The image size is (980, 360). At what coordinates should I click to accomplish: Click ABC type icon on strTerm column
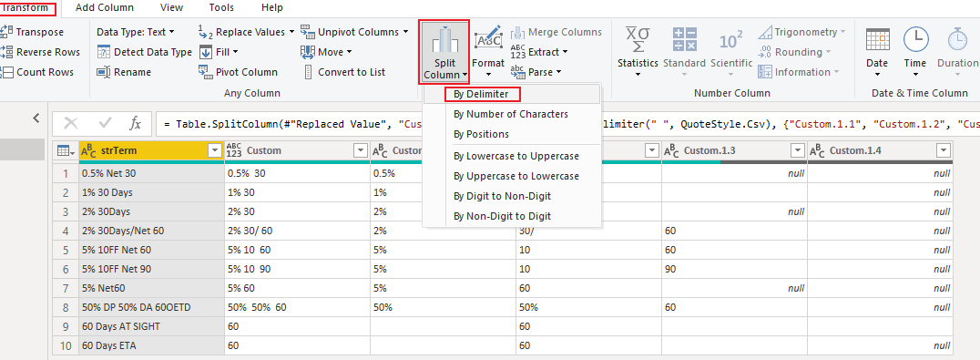pyautogui.click(x=88, y=150)
